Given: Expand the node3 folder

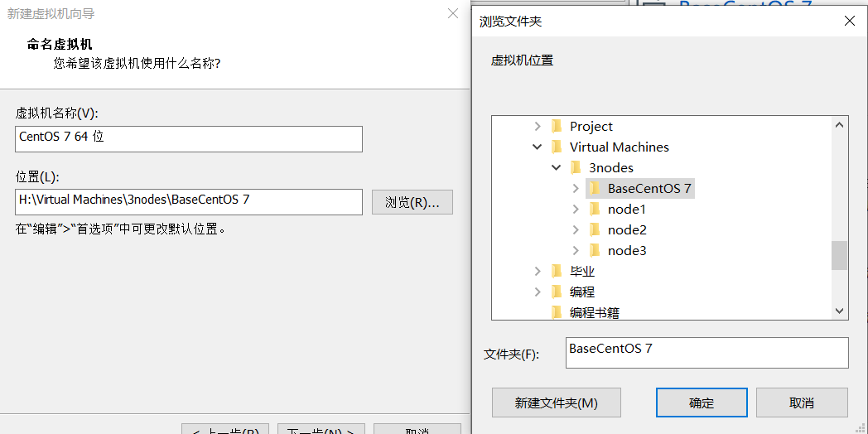Looking at the screenshot, I should point(576,251).
